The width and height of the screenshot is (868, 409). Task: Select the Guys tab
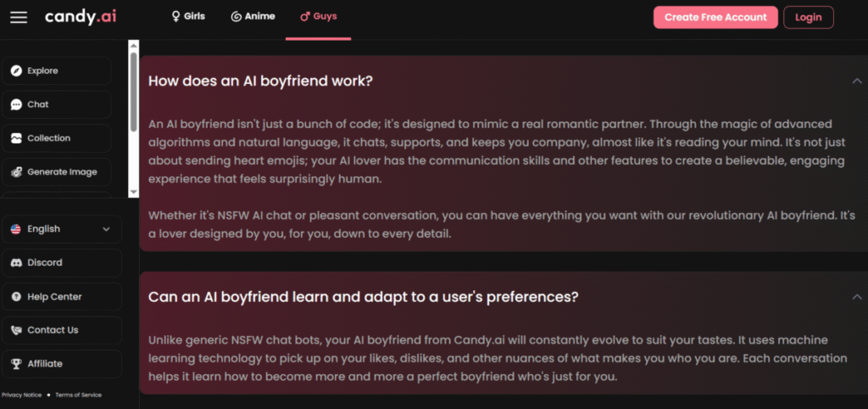pyautogui.click(x=318, y=16)
